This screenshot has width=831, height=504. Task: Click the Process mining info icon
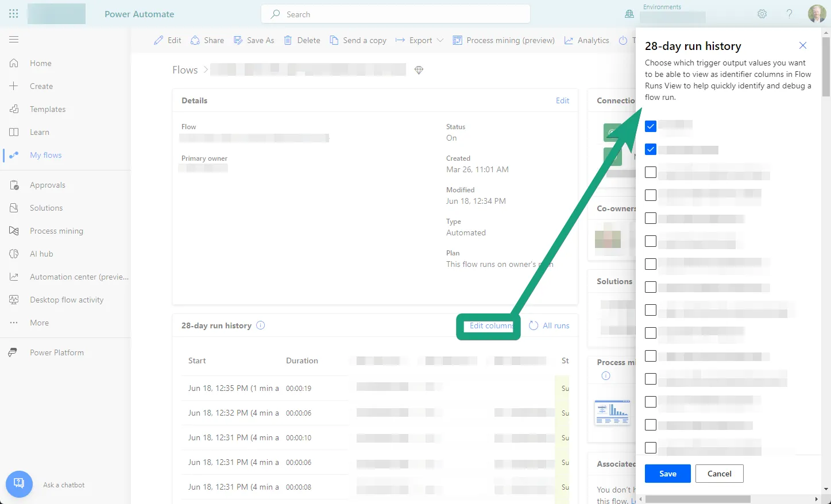[x=605, y=376]
